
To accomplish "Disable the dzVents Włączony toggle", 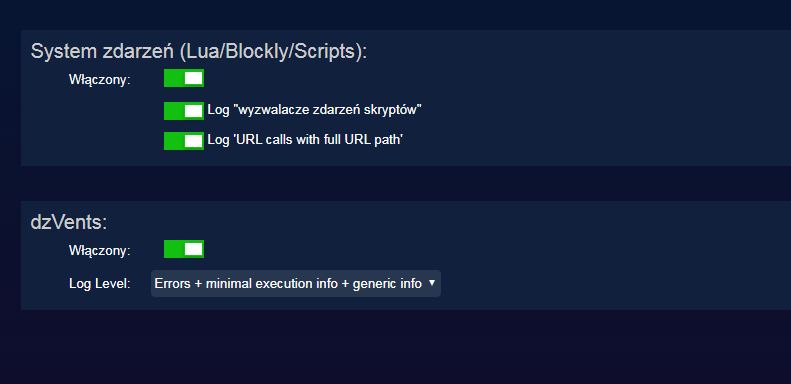I will point(184,249).
